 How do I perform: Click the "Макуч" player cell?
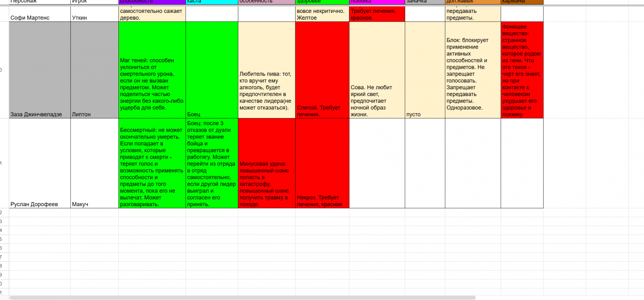tap(94, 163)
